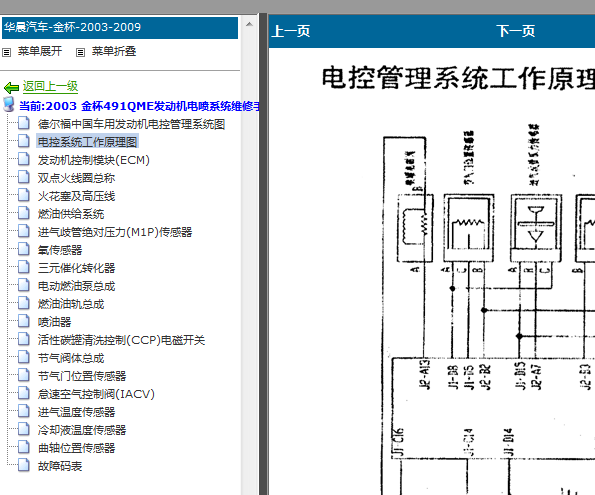Click page icon beside 电动燃油泵总成

click(x=24, y=285)
